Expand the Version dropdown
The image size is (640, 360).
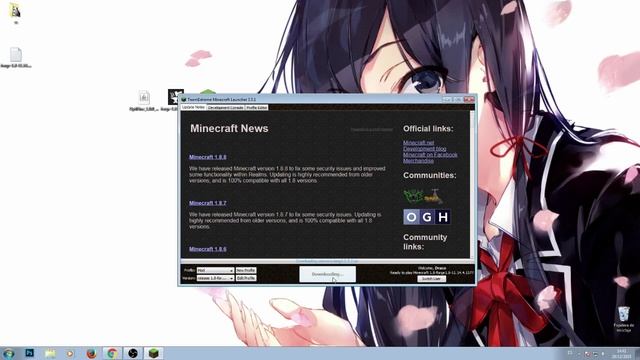216,278
